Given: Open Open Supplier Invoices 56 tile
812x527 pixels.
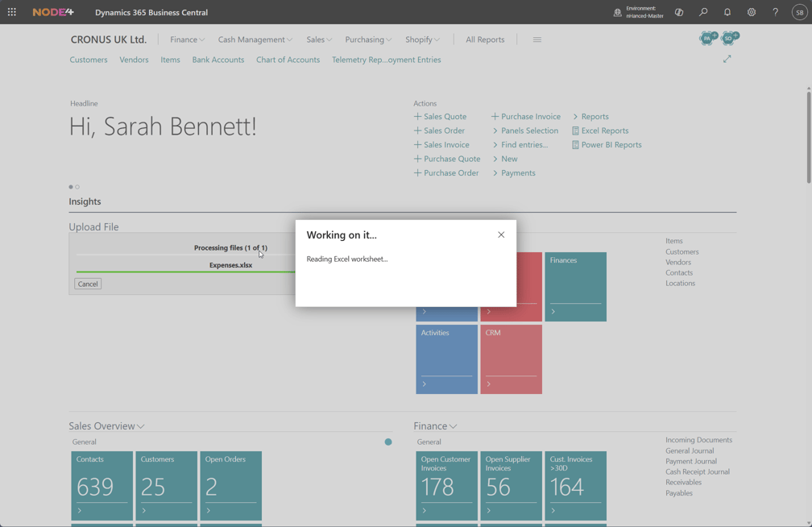Looking at the screenshot, I should [x=511, y=486].
